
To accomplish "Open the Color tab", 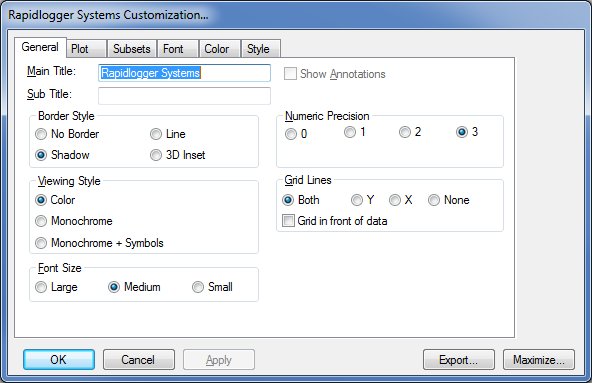I will pyautogui.click(x=220, y=49).
